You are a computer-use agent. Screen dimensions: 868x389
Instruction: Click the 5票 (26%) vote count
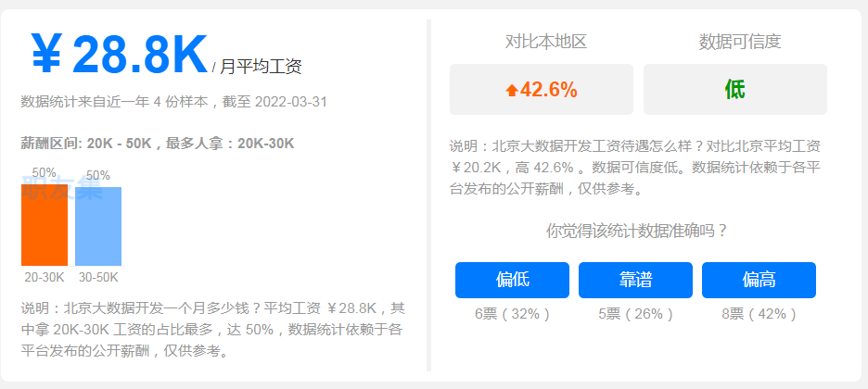(635, 314)
